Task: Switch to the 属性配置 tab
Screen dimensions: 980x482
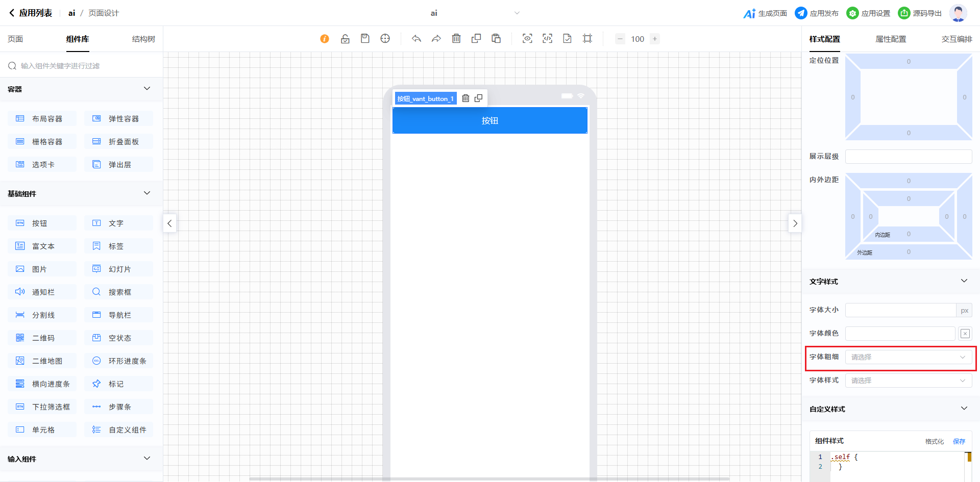Action: click(x=891, y=39)
